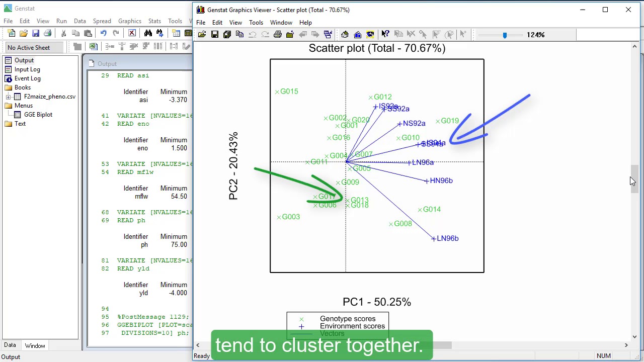
Task: Click the zoom slider handle in Graphics Viewer
Action: [x=505, y=35]
